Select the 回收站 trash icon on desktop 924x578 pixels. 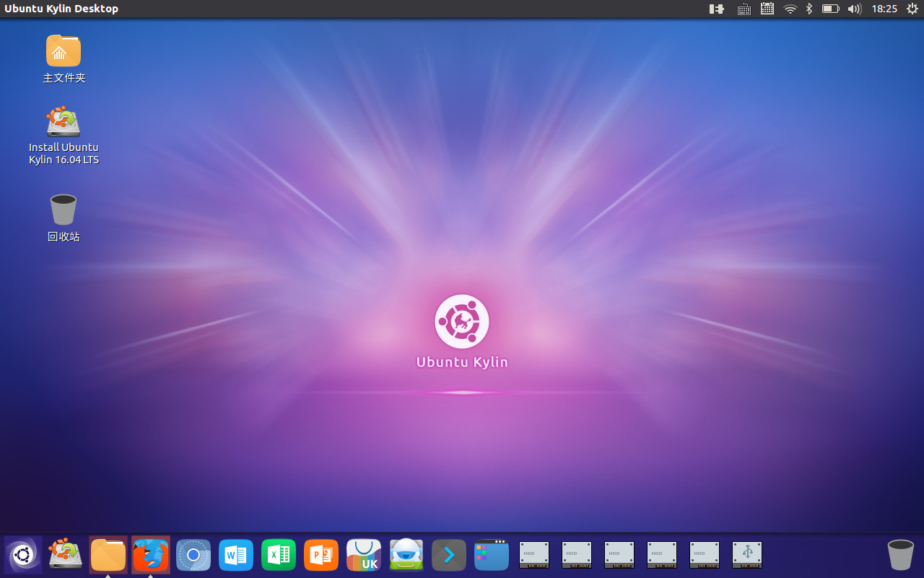pos(64,210)
